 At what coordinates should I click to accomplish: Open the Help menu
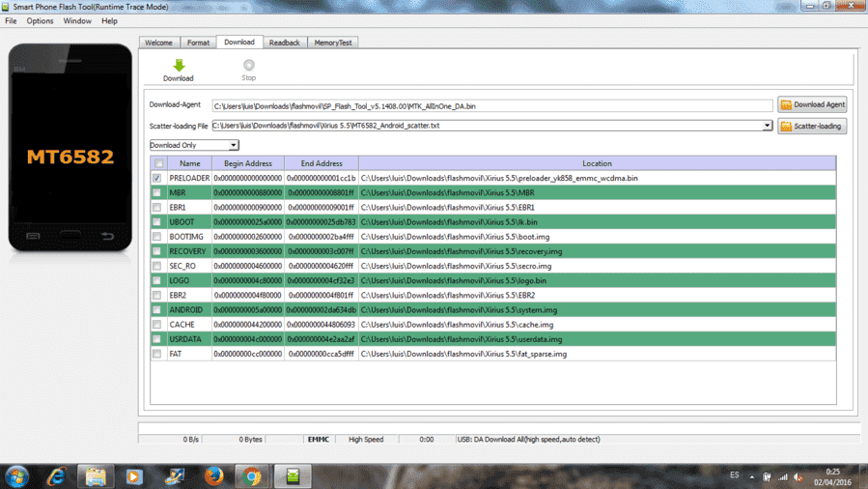(x=109, y=21)
